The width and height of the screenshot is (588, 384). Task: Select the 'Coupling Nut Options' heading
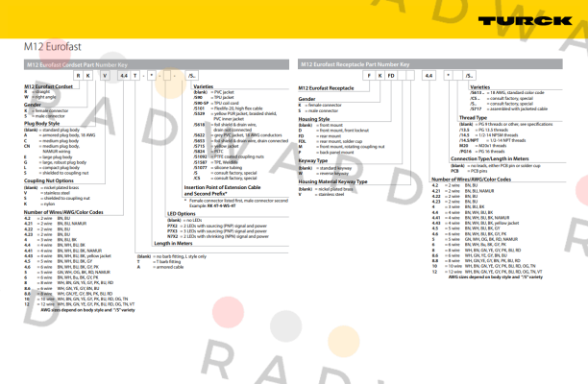pos(49,180)
